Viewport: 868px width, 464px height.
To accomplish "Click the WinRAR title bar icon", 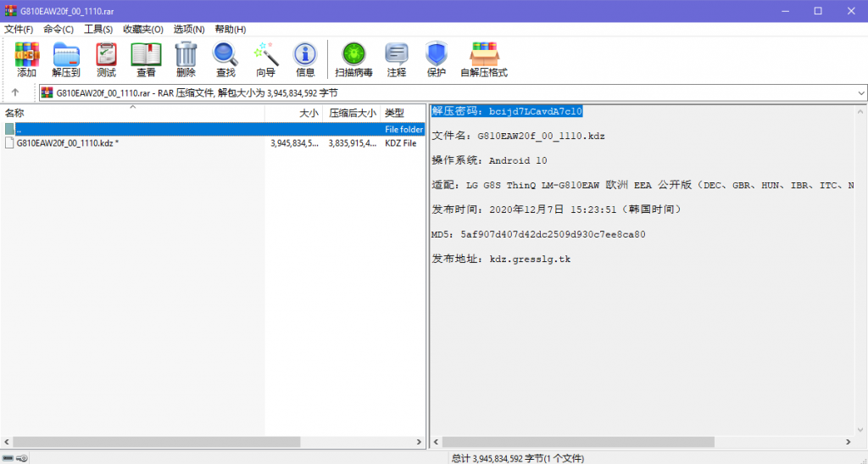I will [x=10, y=10].
